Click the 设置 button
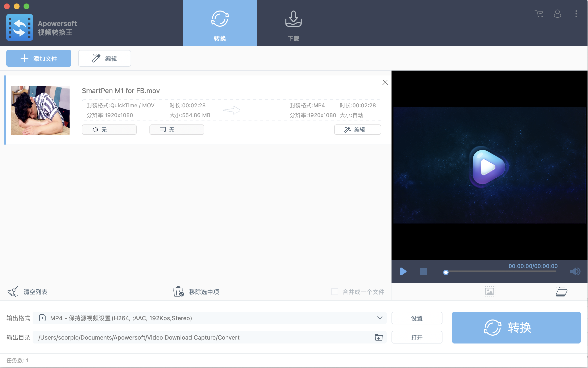Viewport: 588px width, 368px height. pyautogui.click(x=417, y=318)
